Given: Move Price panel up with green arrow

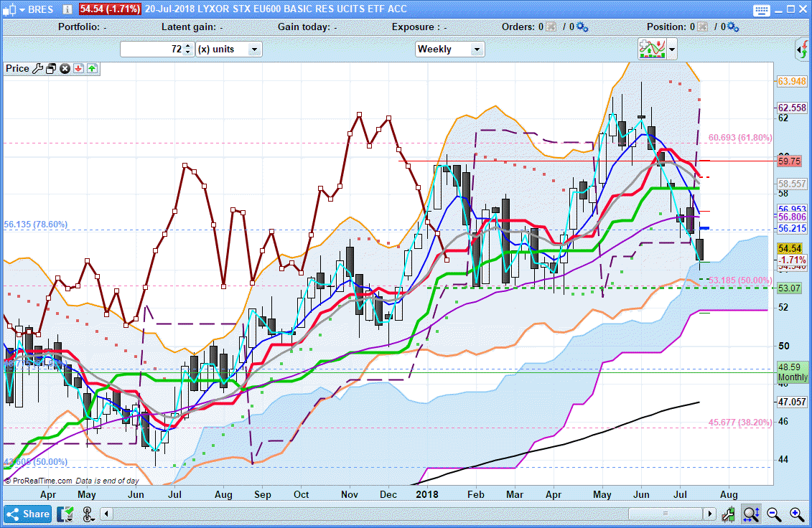Looking at the screenshot, I should pos(92,69).
